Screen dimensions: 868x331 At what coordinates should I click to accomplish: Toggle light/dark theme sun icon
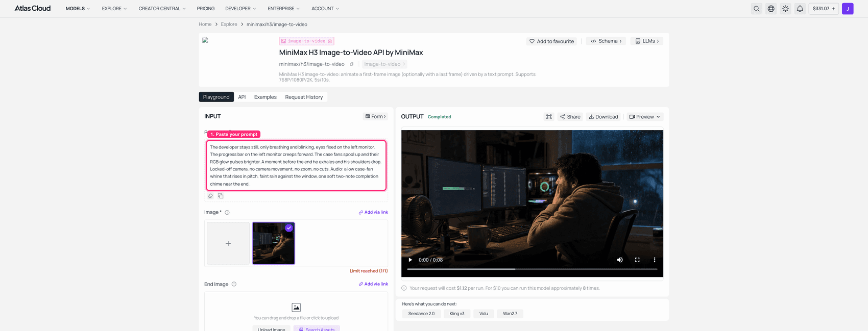point(785,9)
